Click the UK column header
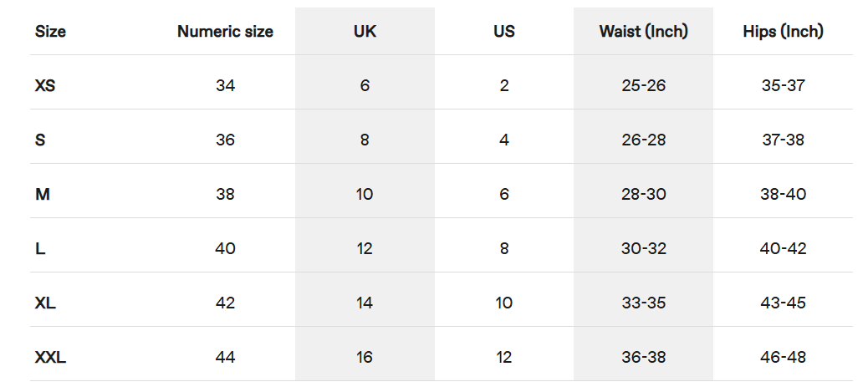The image size is (868, 387). [x=365, y=32]
